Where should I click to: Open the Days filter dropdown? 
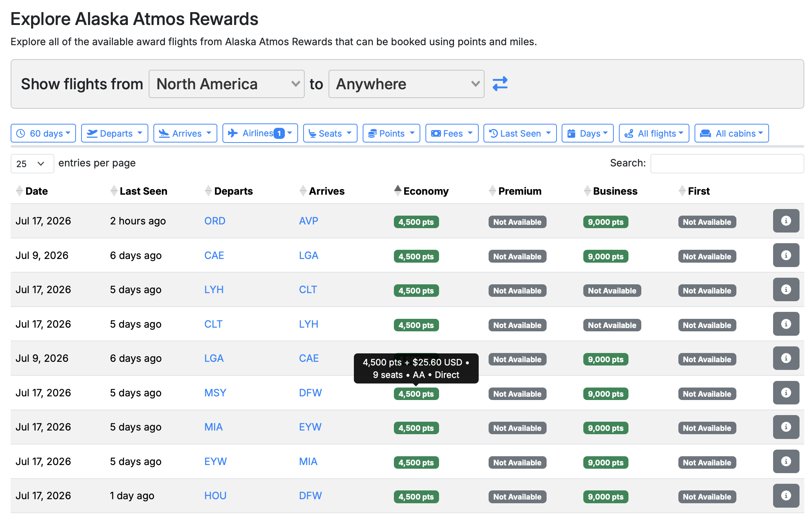tap(588, 133)
